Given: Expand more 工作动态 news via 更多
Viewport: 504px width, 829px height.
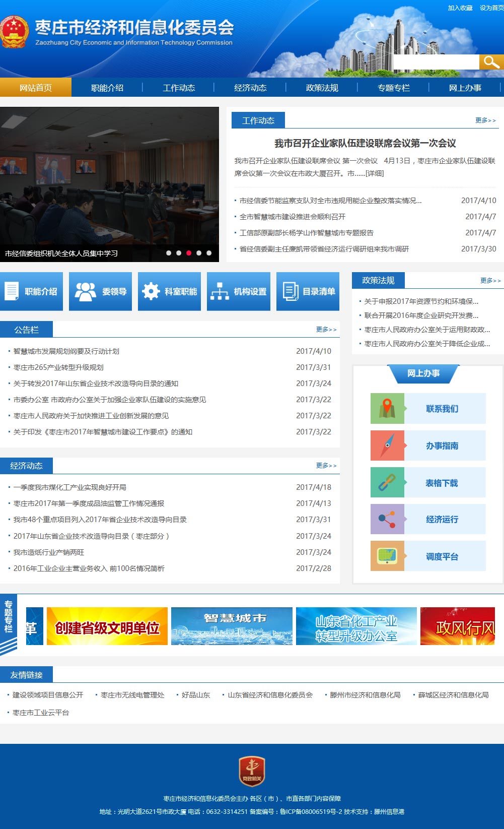Looking at the screenshot, I should (x=485, y=120).
